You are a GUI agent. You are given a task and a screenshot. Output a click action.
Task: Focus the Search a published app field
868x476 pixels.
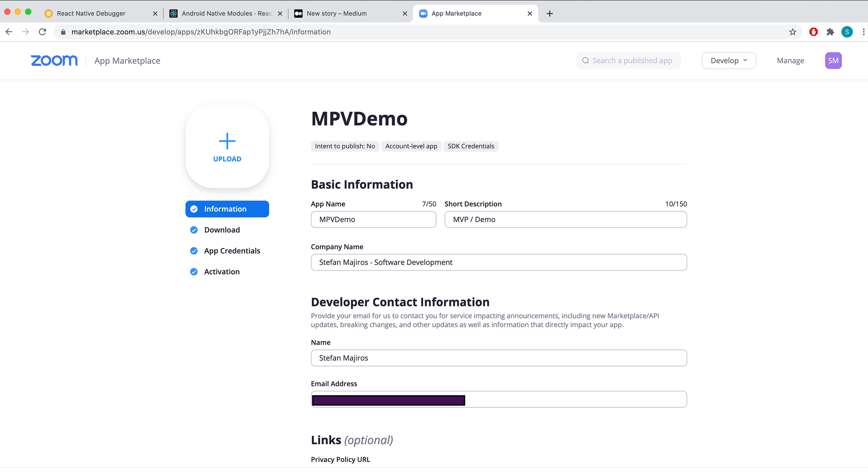coord(632,60)
